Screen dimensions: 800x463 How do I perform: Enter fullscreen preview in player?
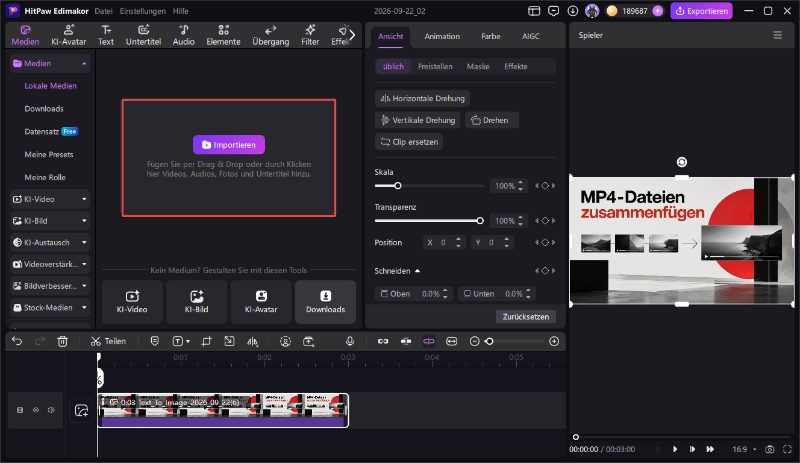tap(787, 449)
